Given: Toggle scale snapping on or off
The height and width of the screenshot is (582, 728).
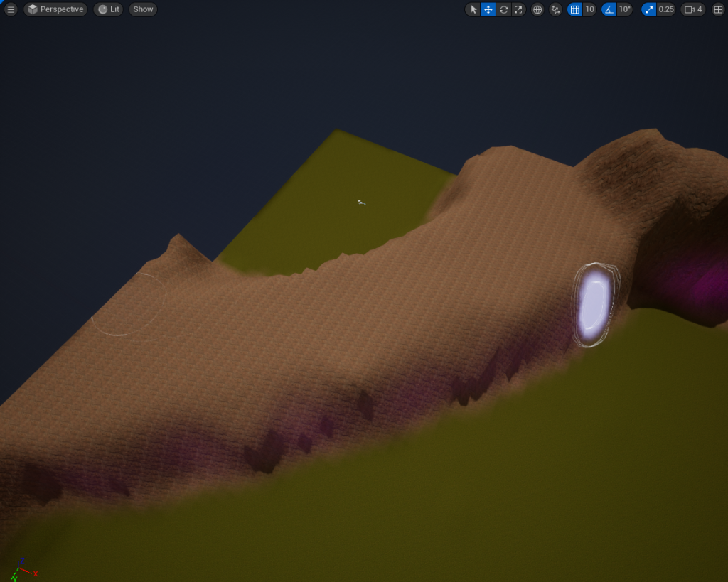Looking at the screenshot, I should (x=648, y=9).
